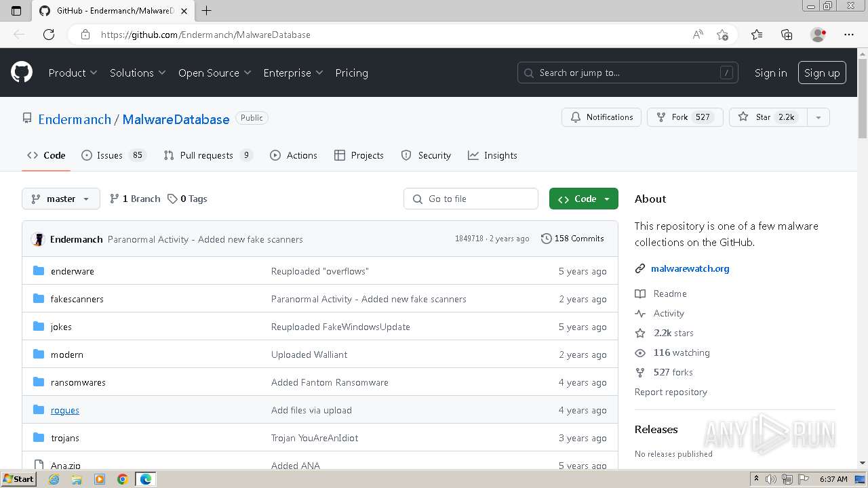Open the Actions tab

click(294, 155)
